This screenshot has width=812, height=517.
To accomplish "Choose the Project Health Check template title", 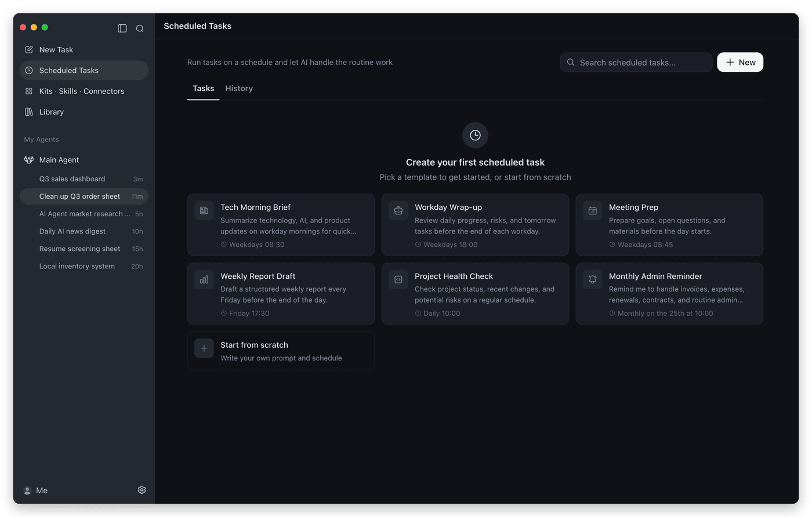I will [454, 276].
